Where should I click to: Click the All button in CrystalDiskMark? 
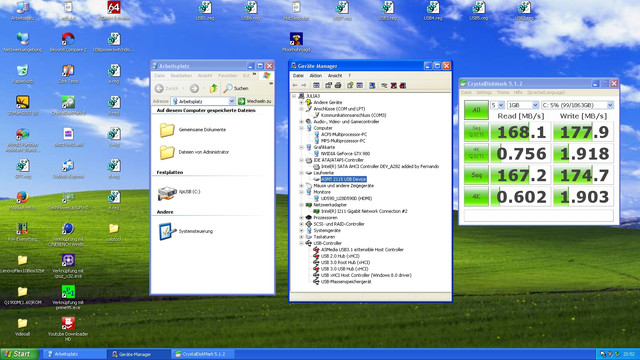point(476,110)
